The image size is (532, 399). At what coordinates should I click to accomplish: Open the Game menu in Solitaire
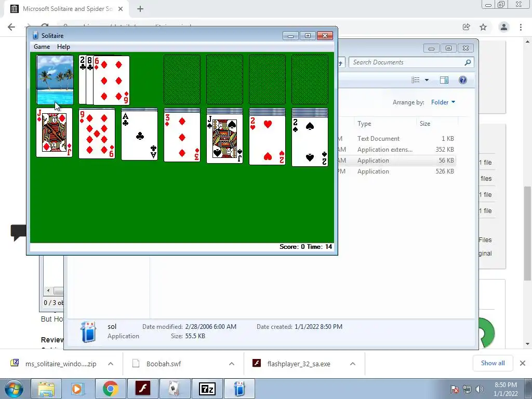pos(42,47)
